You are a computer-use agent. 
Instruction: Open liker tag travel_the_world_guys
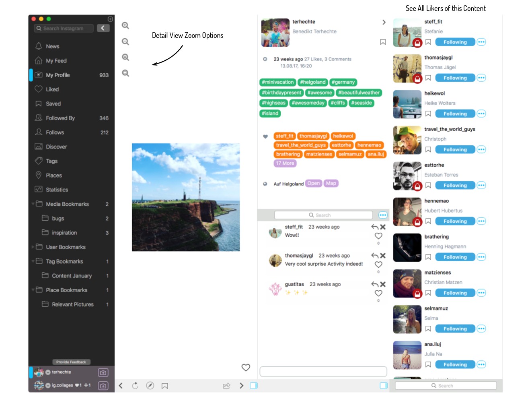point(301,145)
